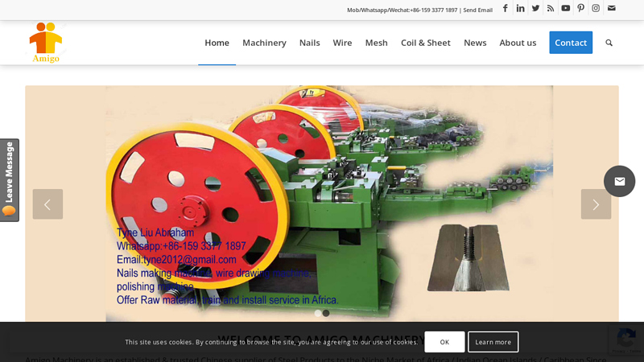This screenshot has height=362, width=644.
Task: Open the Twitter social icon
Action: [x=535, y=8]
